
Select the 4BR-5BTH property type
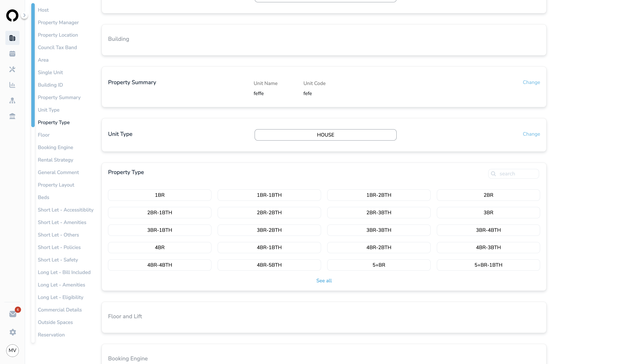(269, 265)
